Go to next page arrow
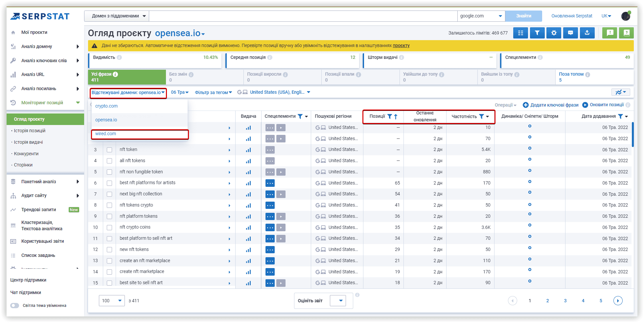The height and width of the screenshot is (323, 644). (x=618, y=301)
